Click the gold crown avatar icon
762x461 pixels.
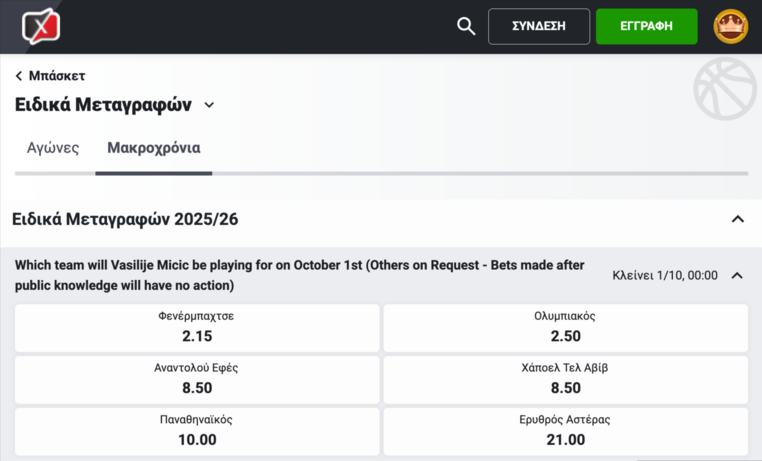tap(730, 26)
